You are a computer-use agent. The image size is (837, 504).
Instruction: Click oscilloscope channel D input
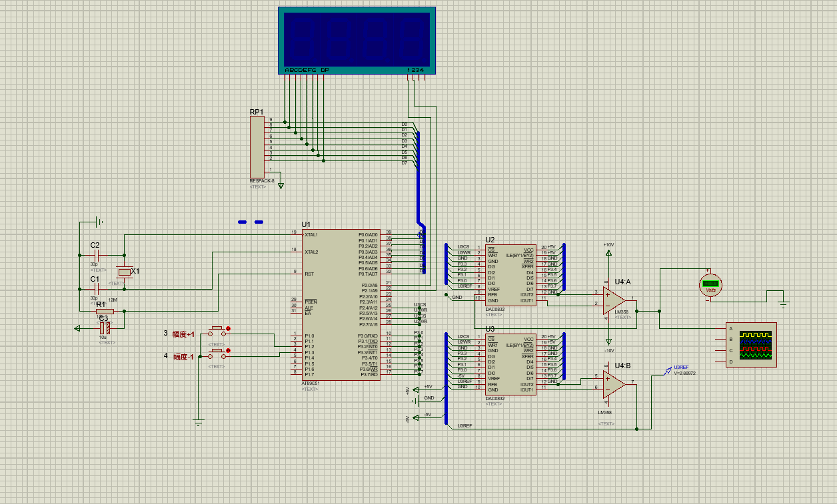click(731, 362)
